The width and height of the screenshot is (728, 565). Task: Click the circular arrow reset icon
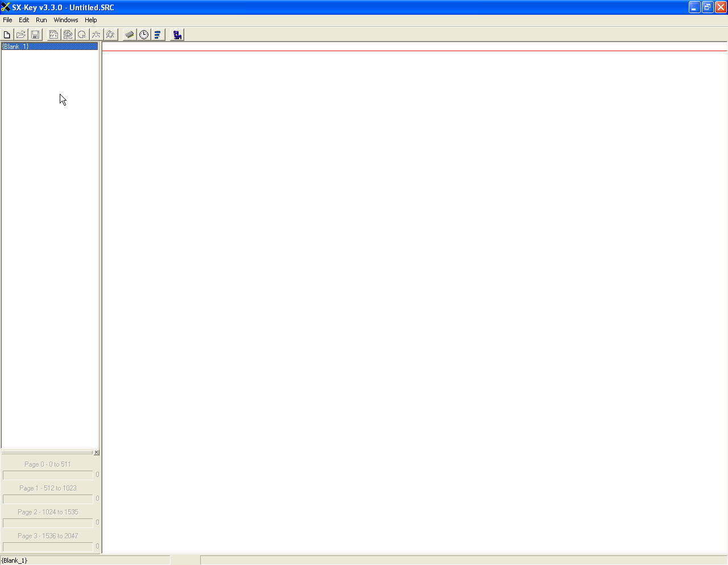[82, 35]
